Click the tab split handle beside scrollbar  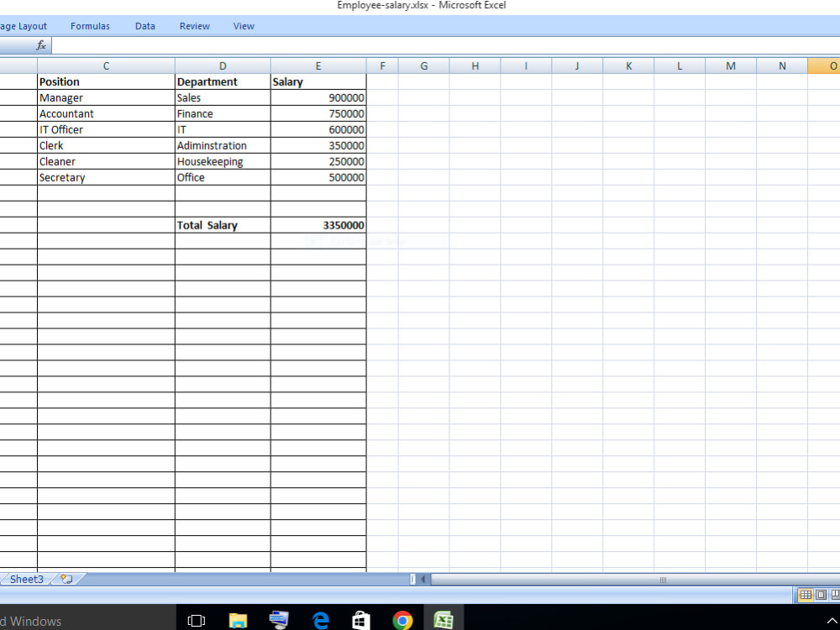412,579
